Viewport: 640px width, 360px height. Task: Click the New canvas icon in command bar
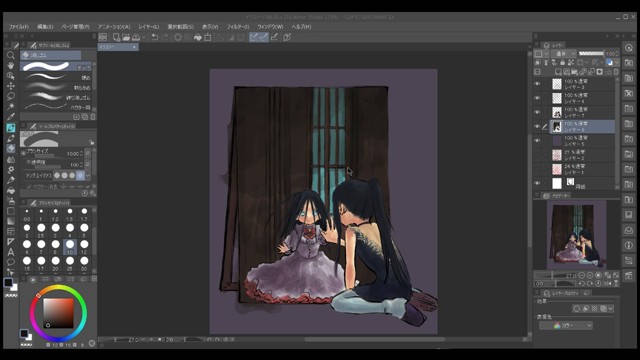tap(116, 37)
